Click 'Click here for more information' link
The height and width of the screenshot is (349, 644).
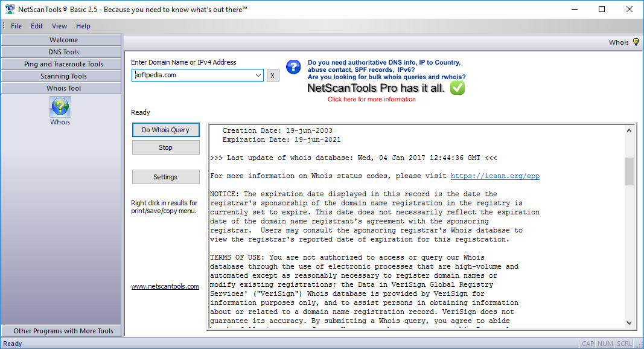[372, 99]
